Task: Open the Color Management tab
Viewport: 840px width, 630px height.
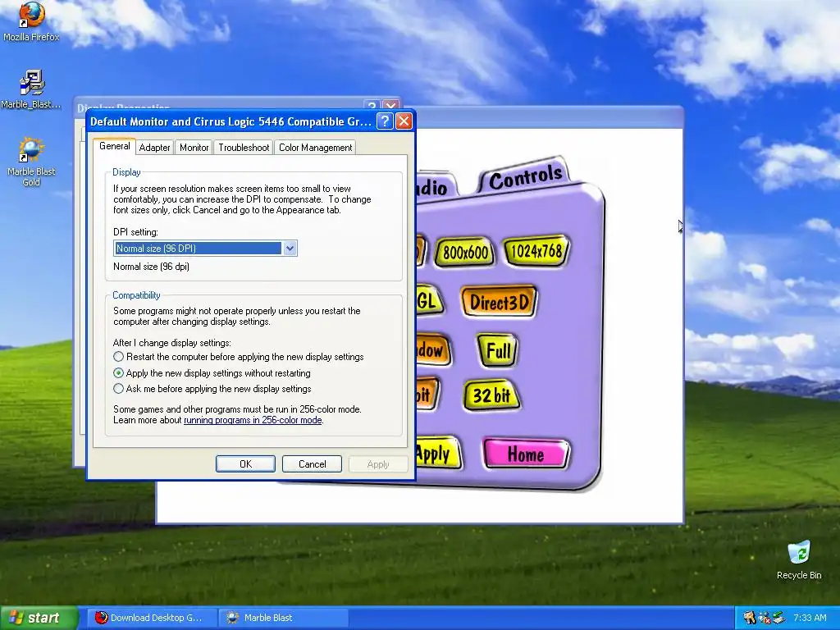Action: click(x=315, y=148)
